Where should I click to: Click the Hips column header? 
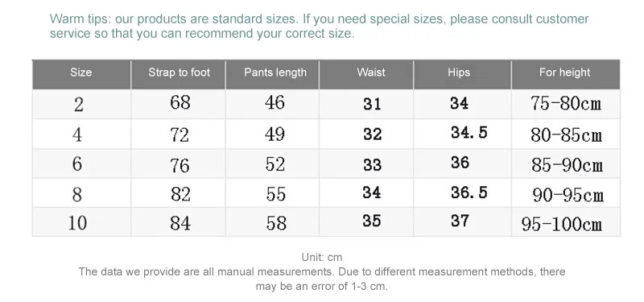(x=459, y=72)
